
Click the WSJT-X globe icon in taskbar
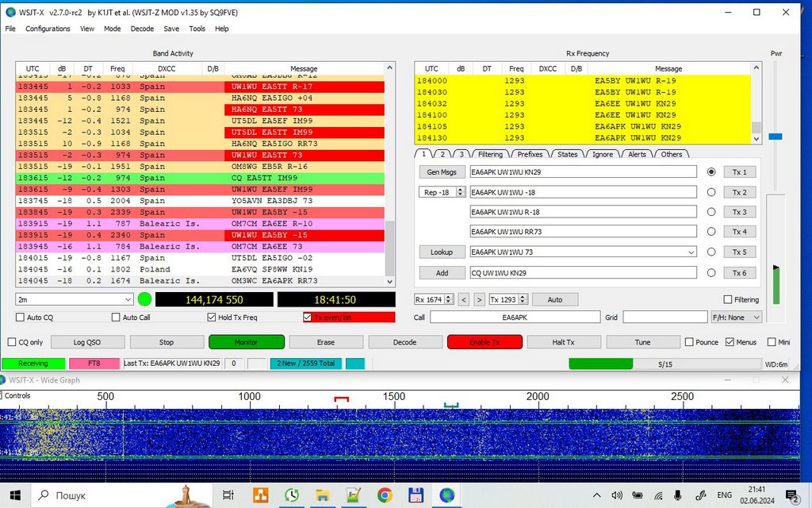(x=447, y=495)
